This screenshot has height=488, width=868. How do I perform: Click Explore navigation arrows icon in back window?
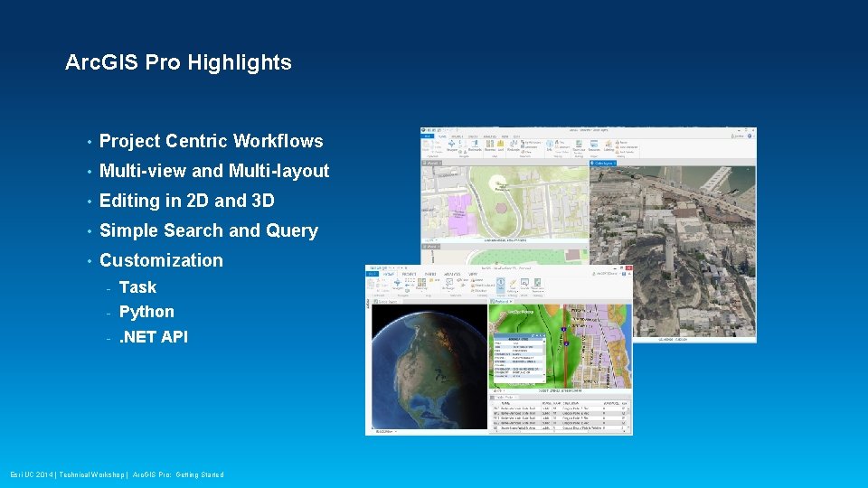pyautogui.click(x=452, y=145)
